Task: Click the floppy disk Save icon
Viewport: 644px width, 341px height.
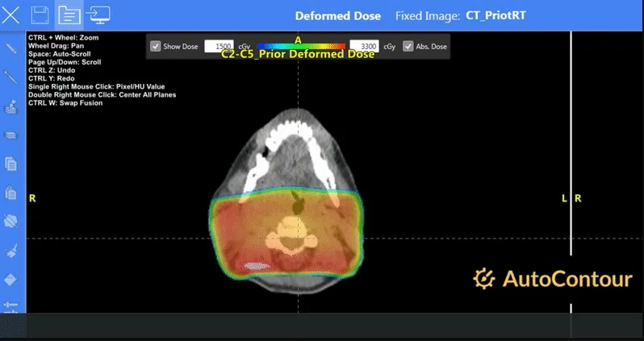Action: (40, 15)
